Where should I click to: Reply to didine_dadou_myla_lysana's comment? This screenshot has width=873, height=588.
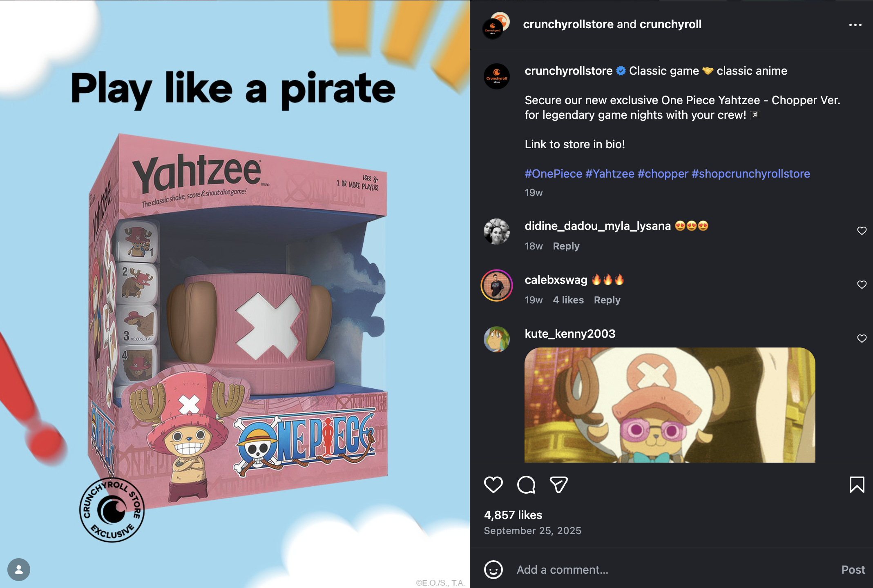pos(566,246)
